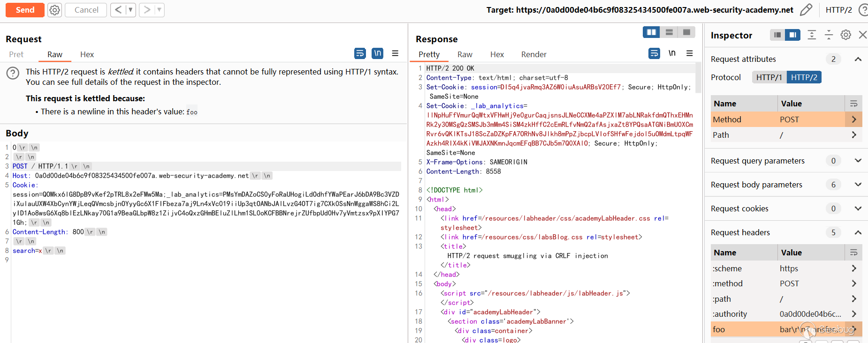The image size is (868, 343).
Task: Expand the Request cookies section
Action: [x=858, y=209]
